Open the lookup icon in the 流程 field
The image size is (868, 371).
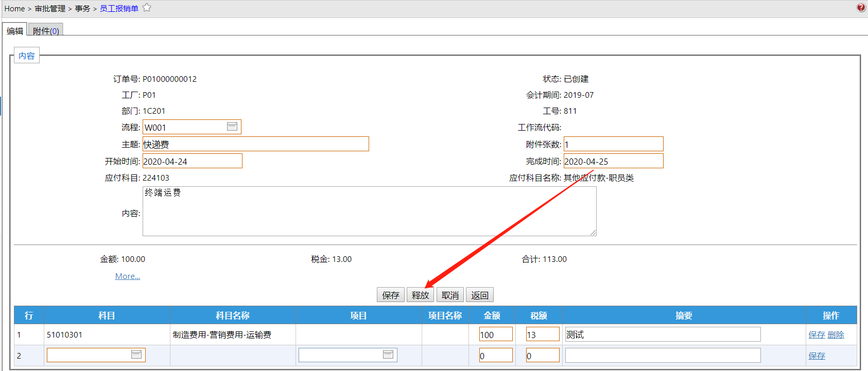(232, 127)
